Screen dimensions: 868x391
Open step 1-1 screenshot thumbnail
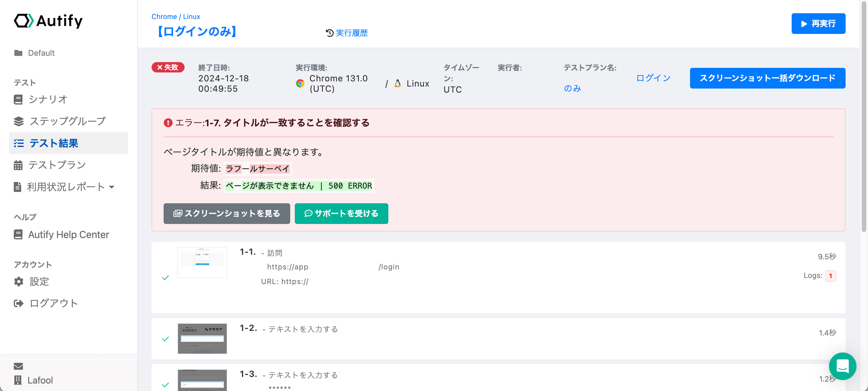click(x=202, y=262)
